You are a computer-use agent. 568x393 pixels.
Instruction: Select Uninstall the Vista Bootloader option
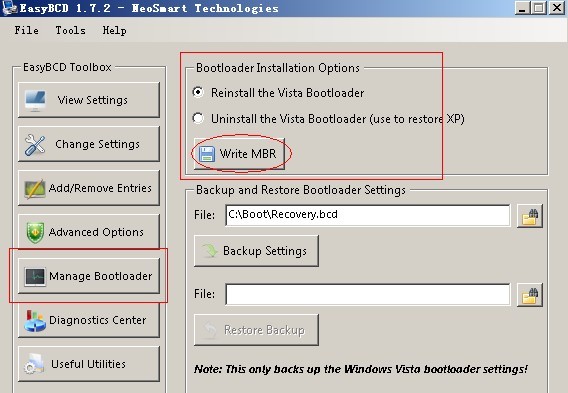pyautogui.click(x=198, y=118)
